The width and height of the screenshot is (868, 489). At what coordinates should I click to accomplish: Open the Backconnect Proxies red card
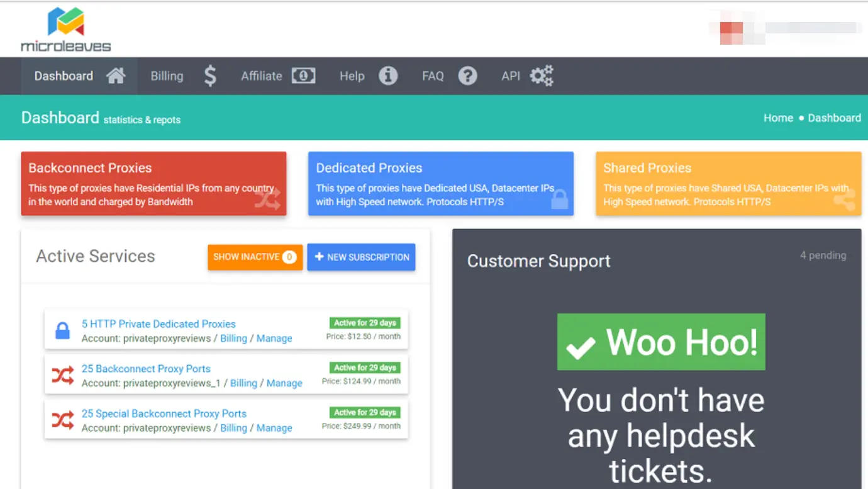point(153,184)
